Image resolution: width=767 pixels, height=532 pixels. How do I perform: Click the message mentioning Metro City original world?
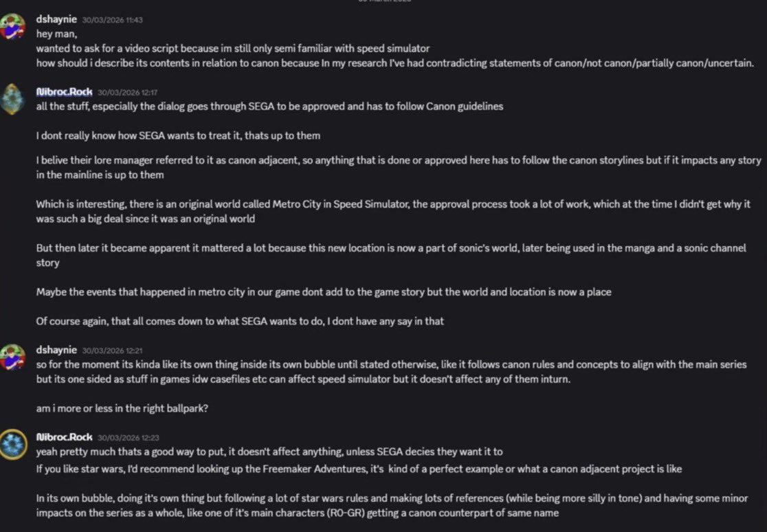coord(393,211)
